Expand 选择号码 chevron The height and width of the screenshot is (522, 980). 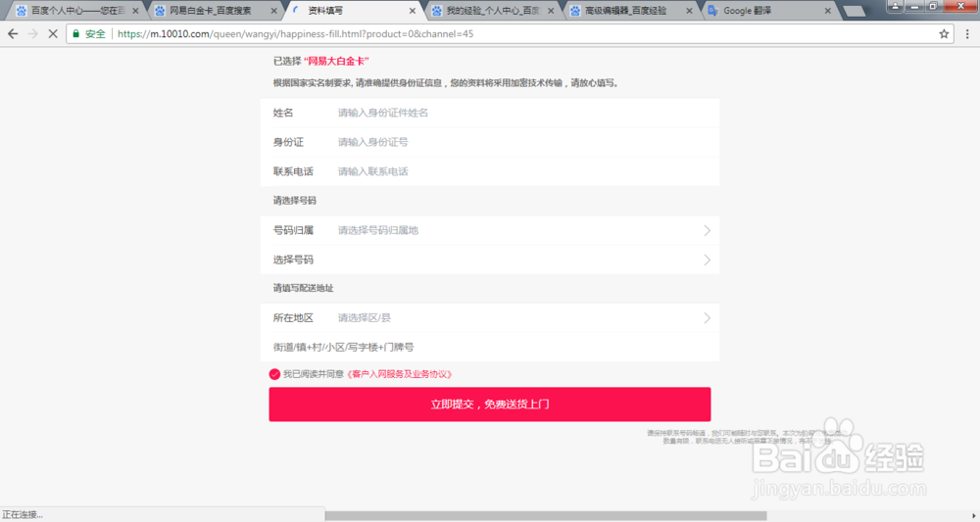pyautogui.click(x=707, y=260)
